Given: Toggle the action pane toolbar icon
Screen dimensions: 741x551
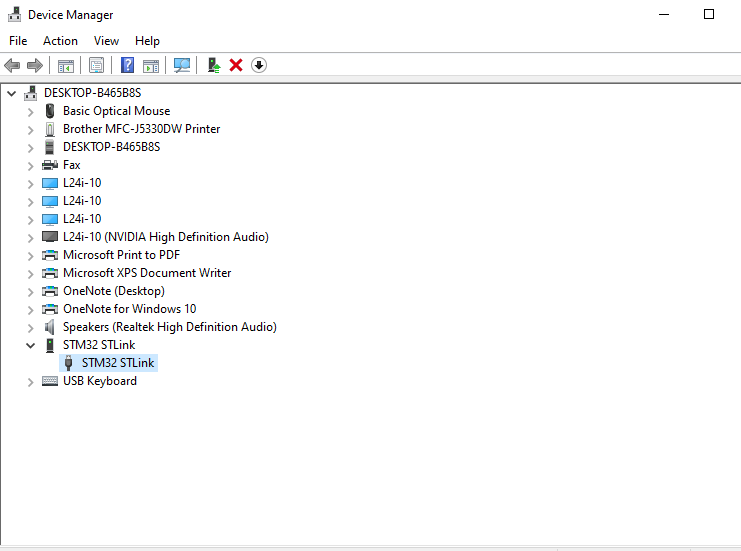Looking at the screenshot, I should 151,65.
